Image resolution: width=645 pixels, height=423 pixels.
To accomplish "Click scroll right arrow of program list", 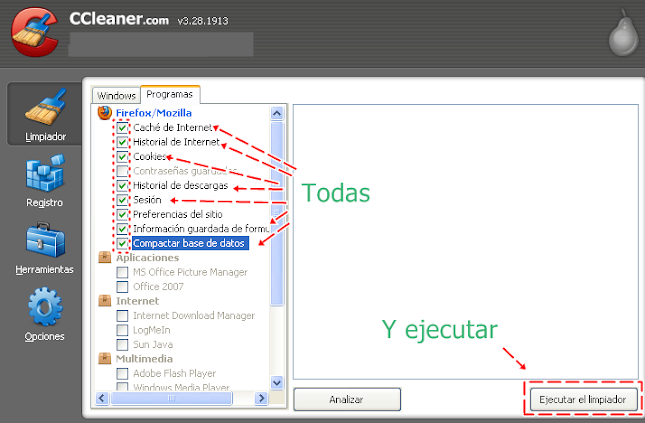I will click(261, 398).
